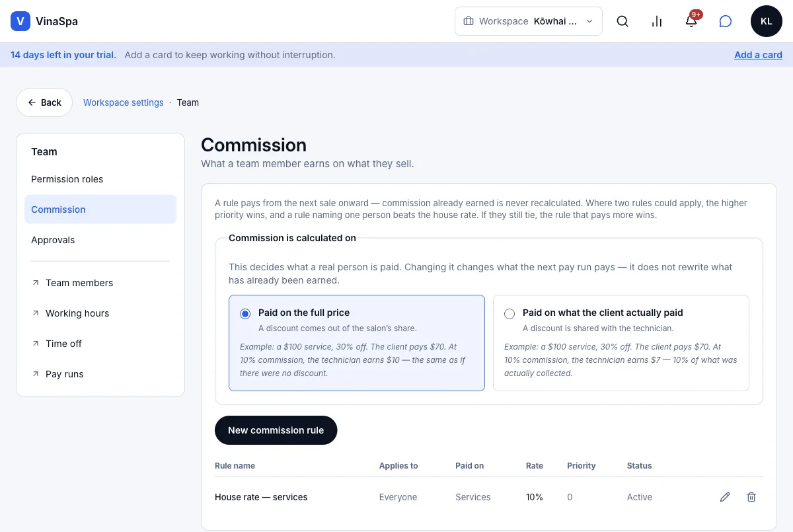Click the Commission page heading

(x=254, y=145)
